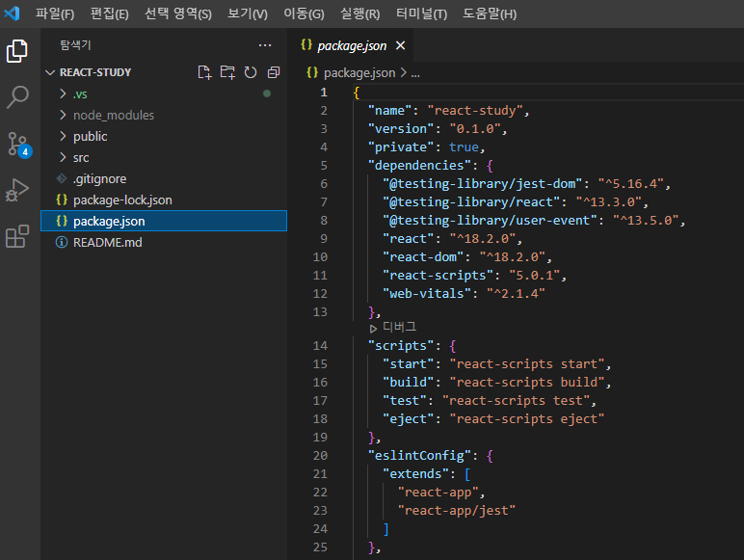Screen dimensions: 744x560
Task: Click the "web-vitals" key text
Action: click(x=427, y=294)
